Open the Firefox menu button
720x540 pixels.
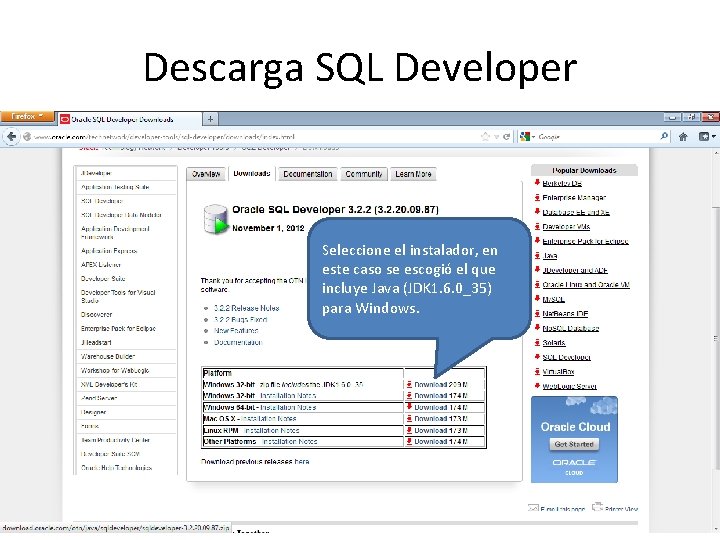click(27, 117)
